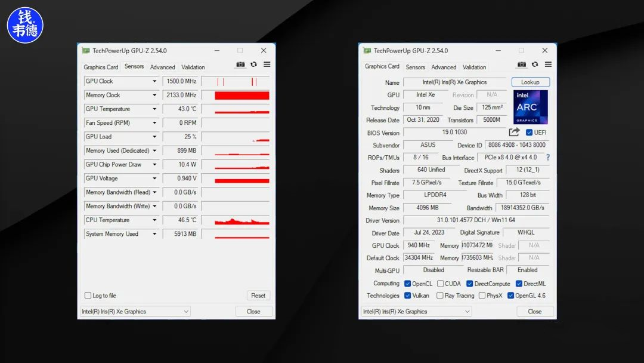Click the 5913 MB System Memory value
Screen dimensions: 644x363
[181, 234]
